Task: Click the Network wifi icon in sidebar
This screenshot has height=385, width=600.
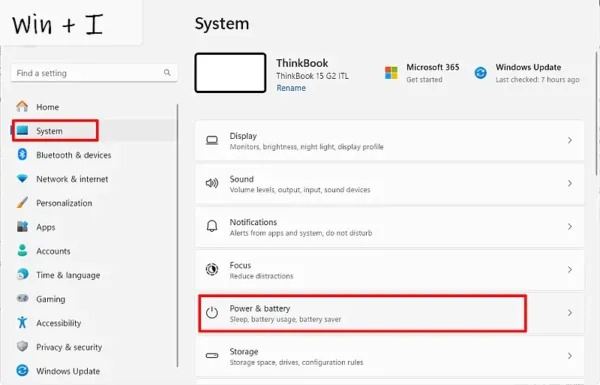Action: (x=22, y=179)
